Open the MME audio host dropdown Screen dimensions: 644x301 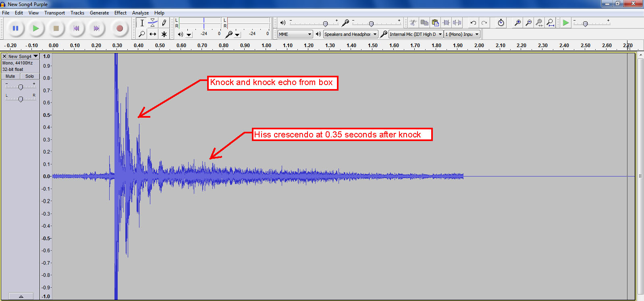[x=295, y=34]
